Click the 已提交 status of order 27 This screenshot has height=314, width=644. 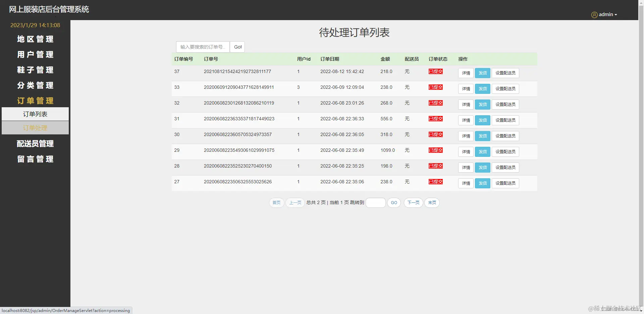click(x=436, y=182)
